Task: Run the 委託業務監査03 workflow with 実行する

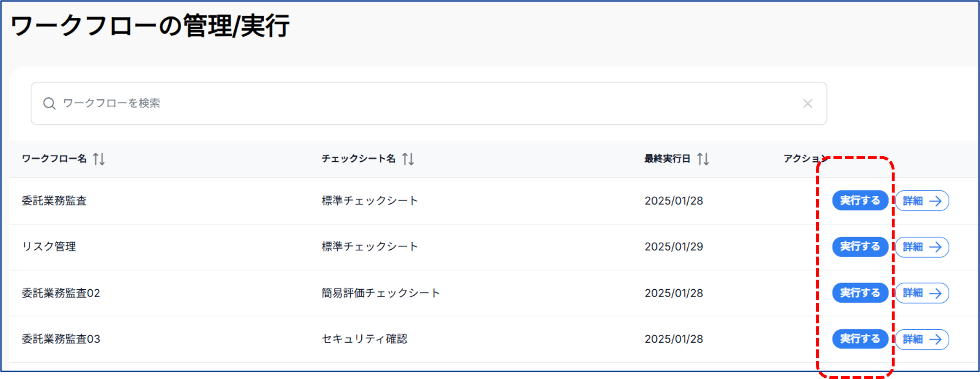Action: [860, 339]
